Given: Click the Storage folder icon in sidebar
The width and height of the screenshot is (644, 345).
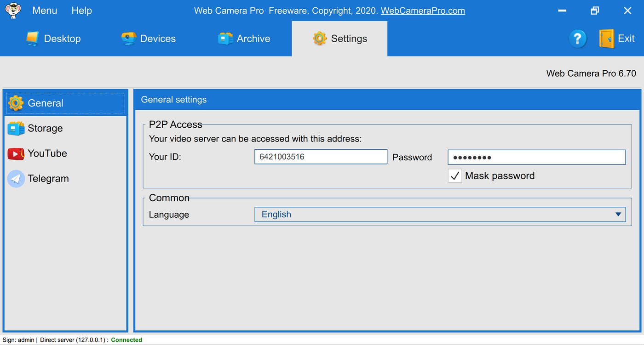Looking at the screenshot, I should 16,129.
